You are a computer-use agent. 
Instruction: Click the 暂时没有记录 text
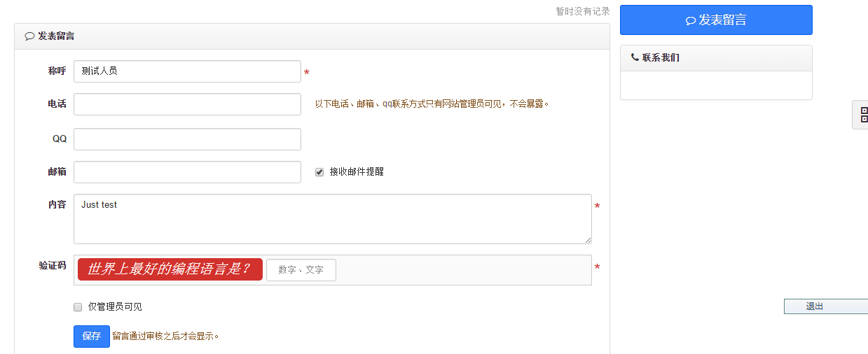coord(583,11)
